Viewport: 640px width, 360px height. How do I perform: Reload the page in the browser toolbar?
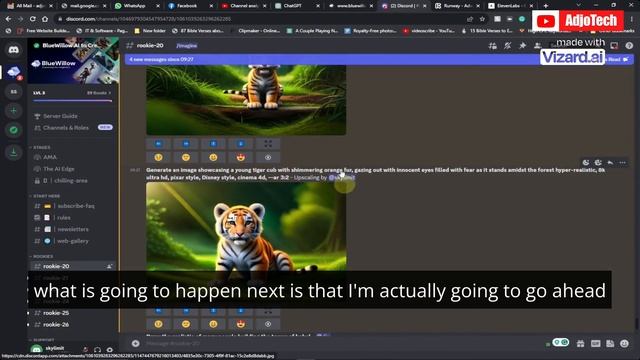[x=32, y=19]
